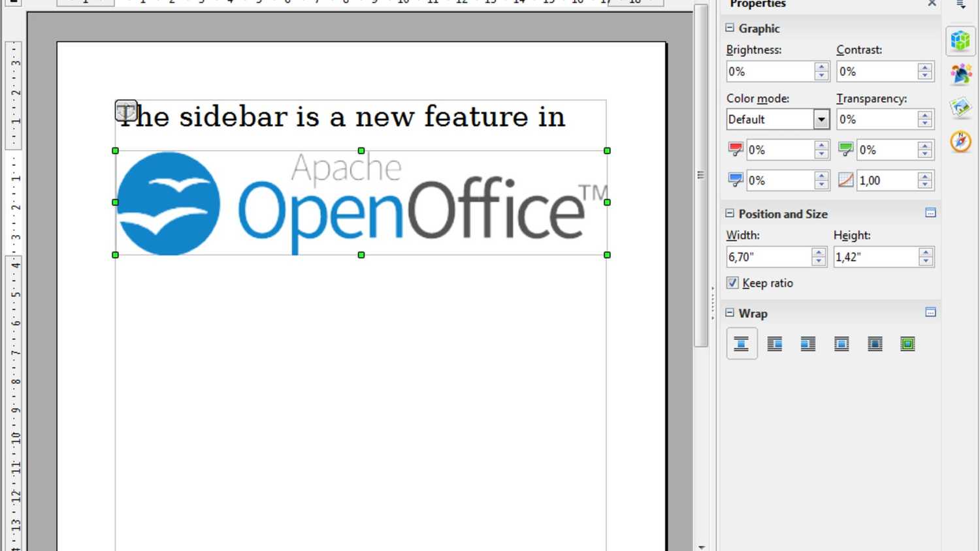980x551 pixels.
Task: Decrease the Transparency value
Action: click(925, 124)
